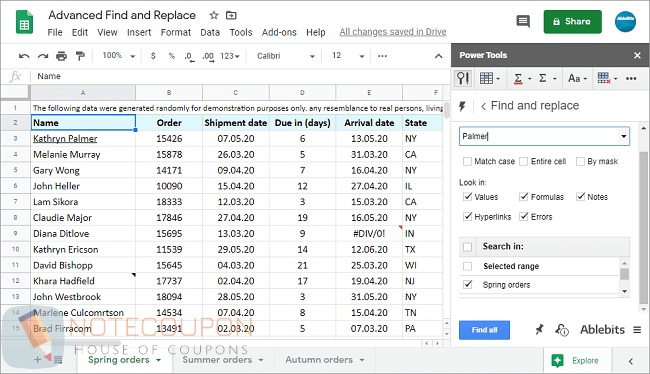Viewport: 650px width, 374px height.
Task: Star the Advanced Find and Replace document
Action: point(213,15)
